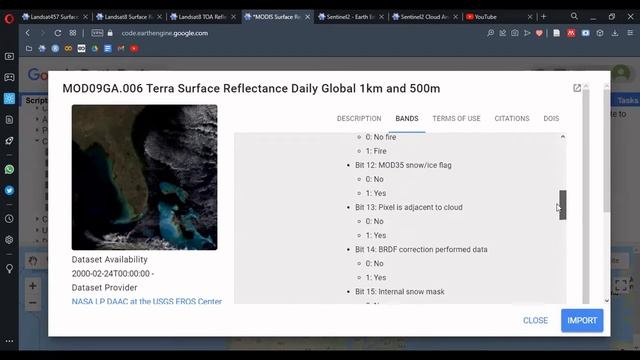Open the YouTube bookmark icon
The width and height of the screenshot is (640, 360).
(x=134, y=49)
